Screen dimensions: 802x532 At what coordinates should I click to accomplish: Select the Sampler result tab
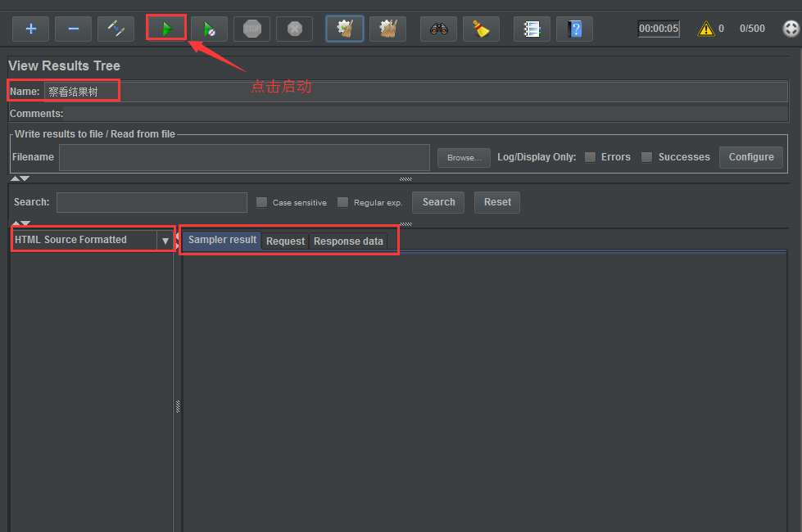[x=222, y=240]
